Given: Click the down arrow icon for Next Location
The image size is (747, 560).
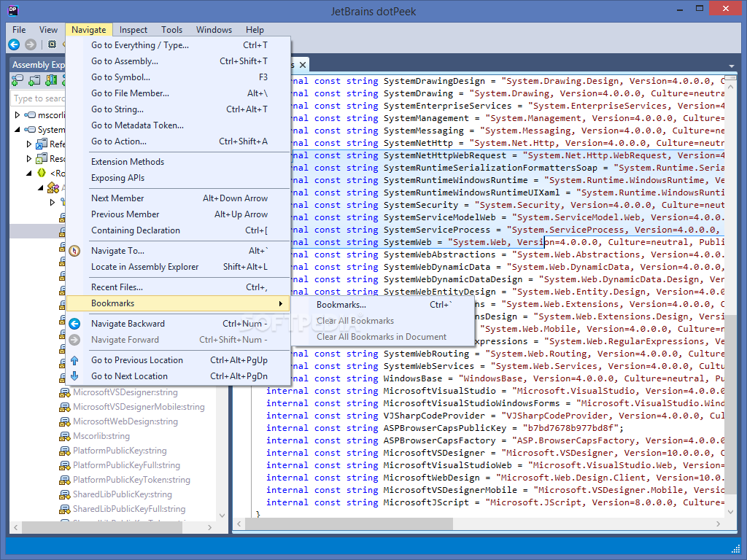Looking at the screenshot, I should pyautogui.click(x=75, y=376).
